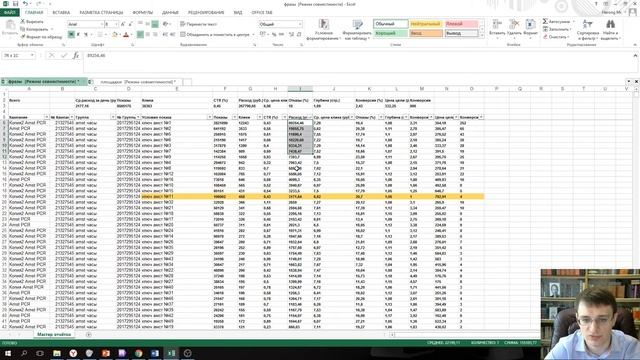
Task: Switch to the ДАННЫЕ ribbon tab
Action: click(x=170, y=13)
